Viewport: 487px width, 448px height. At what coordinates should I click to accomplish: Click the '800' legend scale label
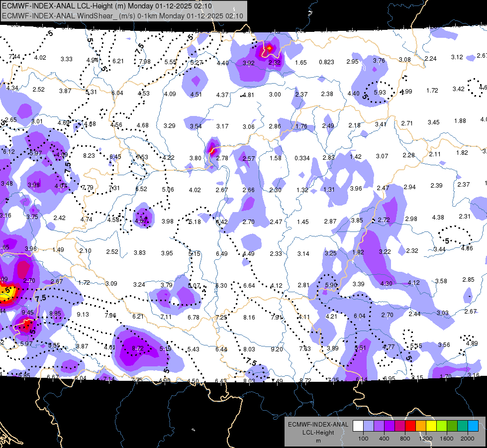pyautogui.click(x=405, y=439)
